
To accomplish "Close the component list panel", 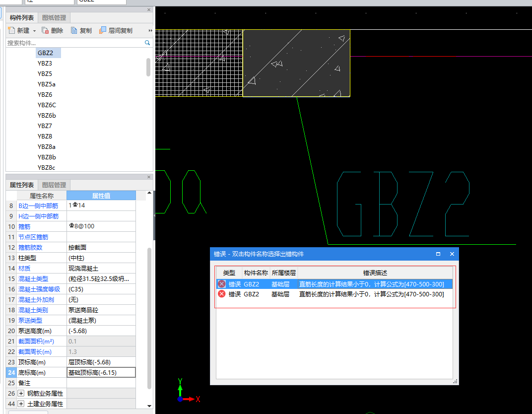I will tap(148, 10).
